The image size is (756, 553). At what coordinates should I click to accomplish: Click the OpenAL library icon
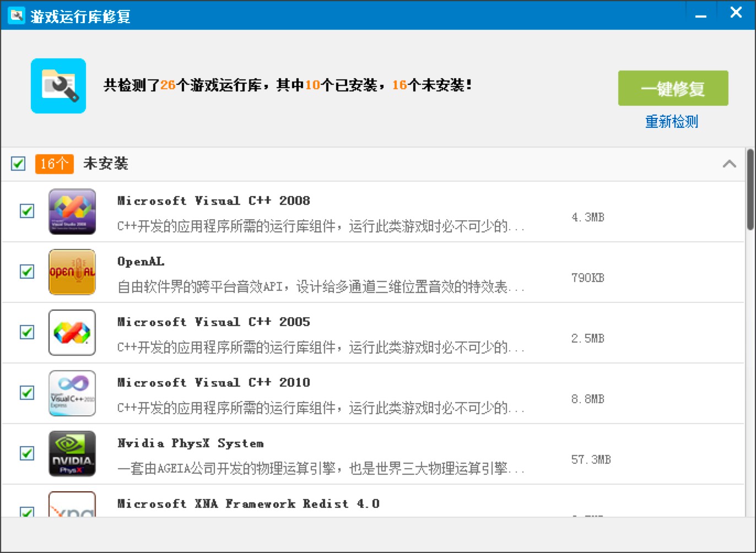[72, 272]
